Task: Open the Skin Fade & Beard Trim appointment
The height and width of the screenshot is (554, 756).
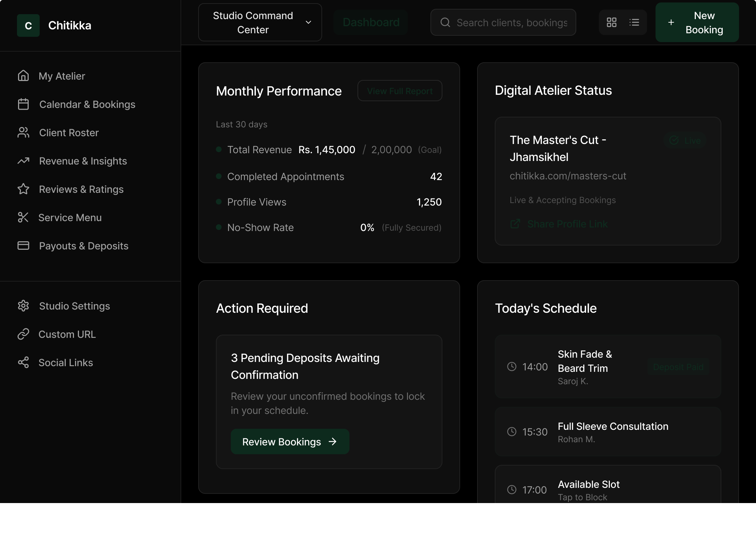Action: coord(608,367)
